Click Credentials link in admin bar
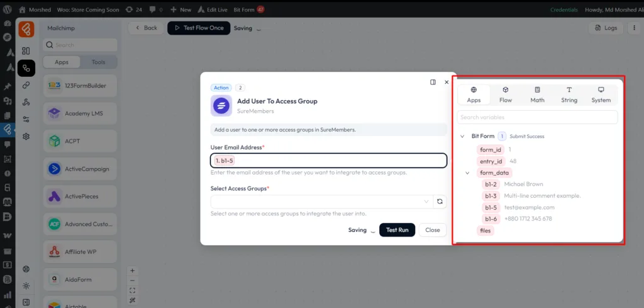 (x=564, y=9)
